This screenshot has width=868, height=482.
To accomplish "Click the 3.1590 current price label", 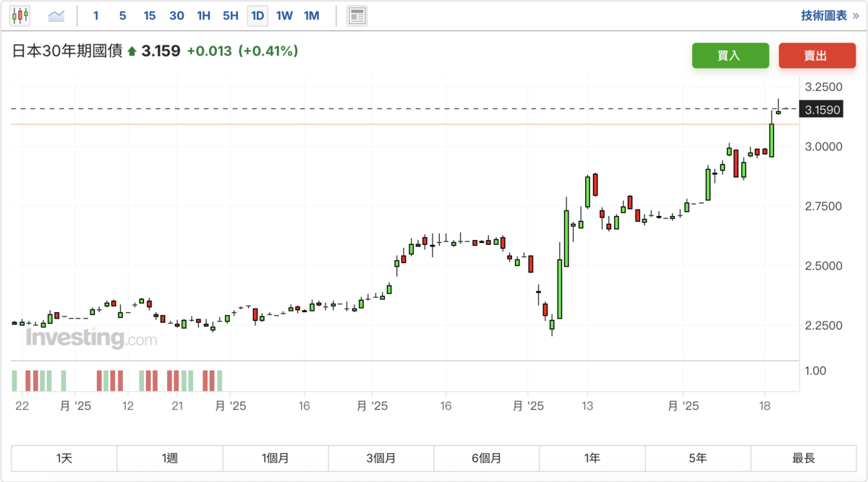I will click(822, 110).
